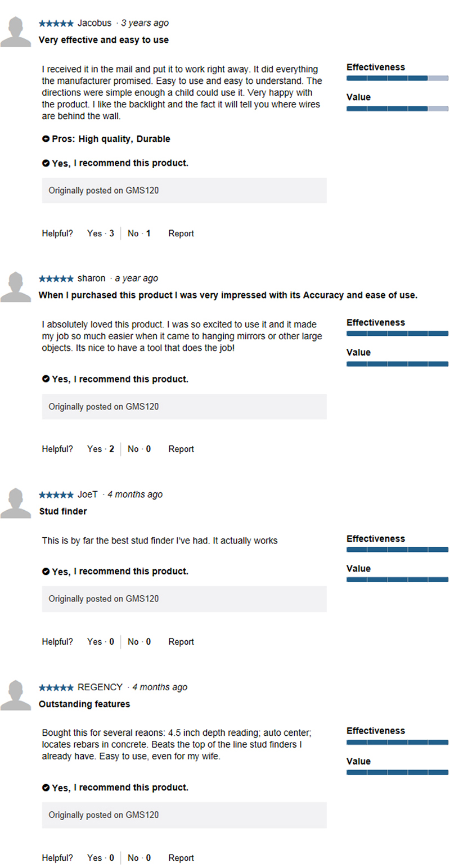Vote No on JoeT's stud finder review
This screenshot has width=450, height=868.
coord(139,642)
